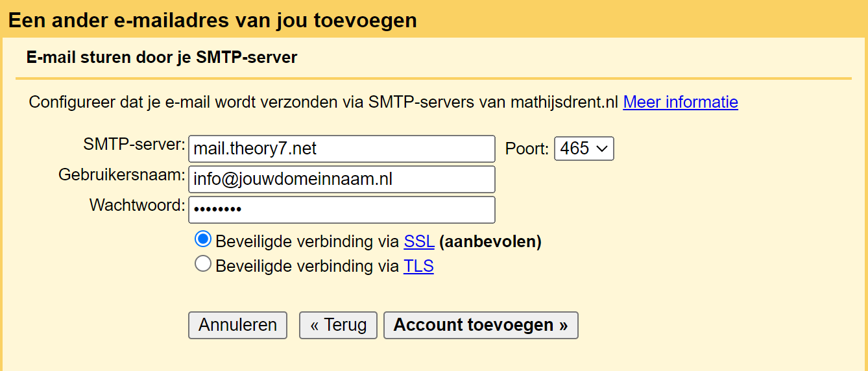Open the SSL hyperlink
The height and width of the screenshot is (371, 868).
(x=418, y=242)
